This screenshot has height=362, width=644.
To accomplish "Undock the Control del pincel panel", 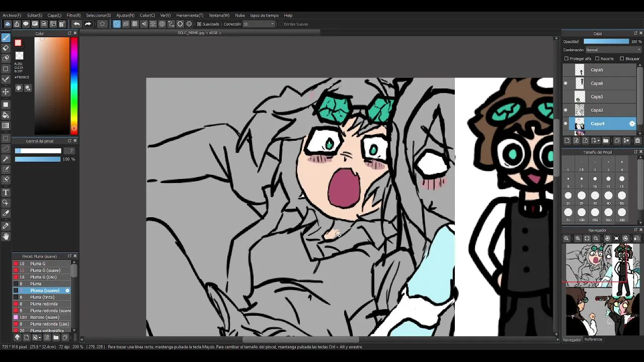I will coord(69,141).
